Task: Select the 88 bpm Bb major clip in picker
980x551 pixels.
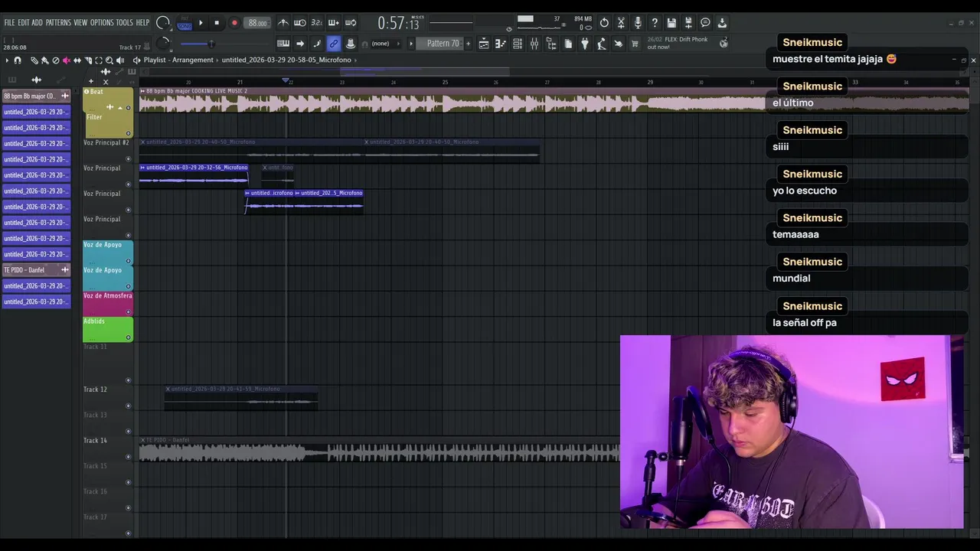Action: click(x=36, y=96)
